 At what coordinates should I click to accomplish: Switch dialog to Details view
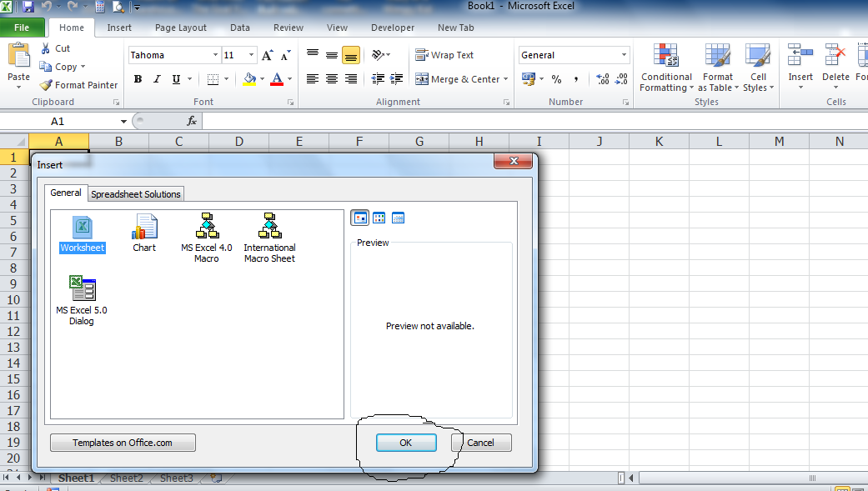click(x=398, y=218)
